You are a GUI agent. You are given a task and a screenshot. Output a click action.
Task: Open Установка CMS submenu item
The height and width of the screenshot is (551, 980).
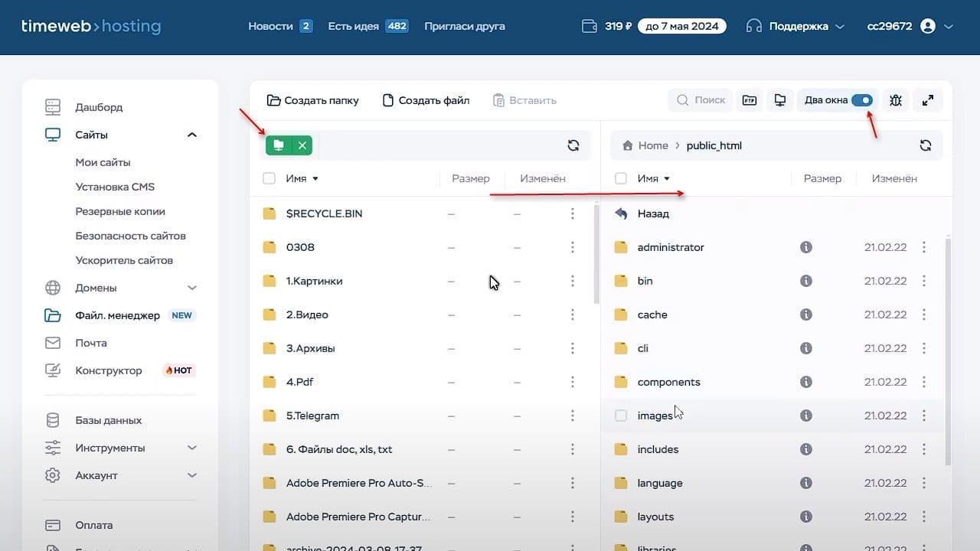pos(115,187)
